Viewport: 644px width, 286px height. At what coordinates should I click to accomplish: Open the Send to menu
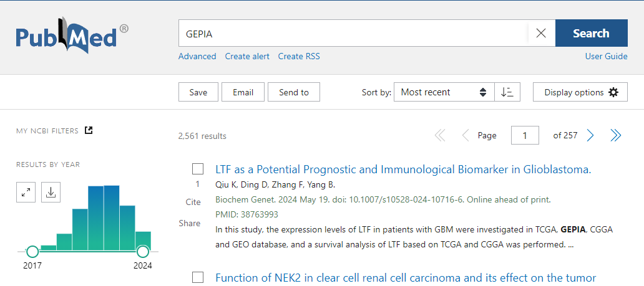click(x=294, y=92)
